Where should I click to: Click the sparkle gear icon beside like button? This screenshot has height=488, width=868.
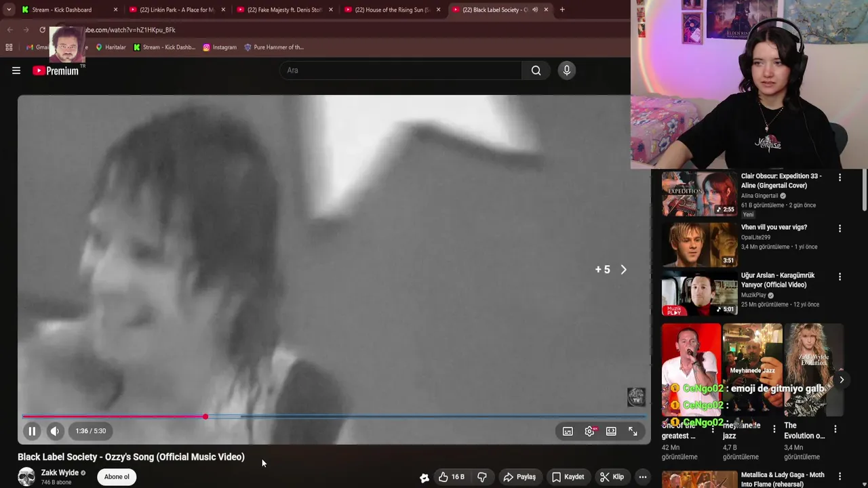425,477
